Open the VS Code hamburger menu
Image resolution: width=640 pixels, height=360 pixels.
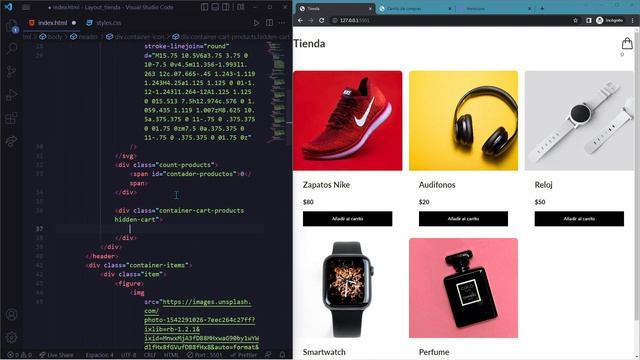[x=26, y=7]
